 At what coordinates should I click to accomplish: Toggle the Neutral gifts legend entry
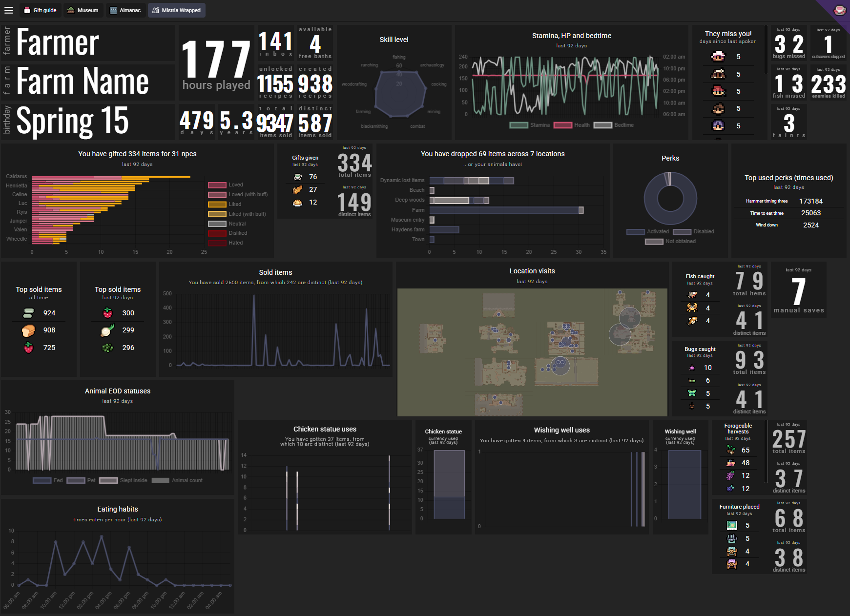pyautogui.click(x=227, y=224)
